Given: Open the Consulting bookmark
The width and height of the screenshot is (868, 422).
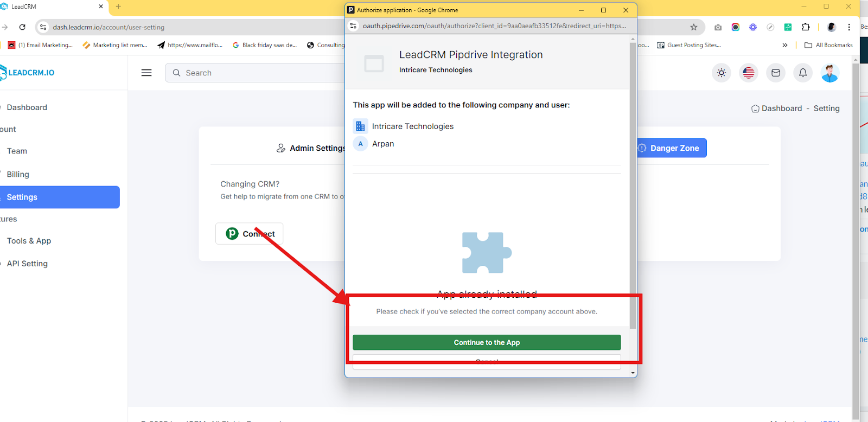Looking at the screenshot, I should pyautogui.click(x=325, y=45).
